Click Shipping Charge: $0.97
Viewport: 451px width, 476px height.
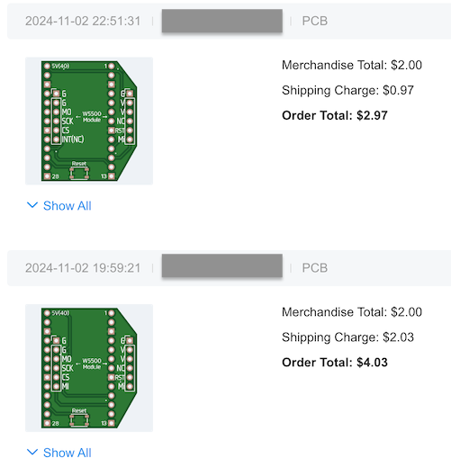347,90
